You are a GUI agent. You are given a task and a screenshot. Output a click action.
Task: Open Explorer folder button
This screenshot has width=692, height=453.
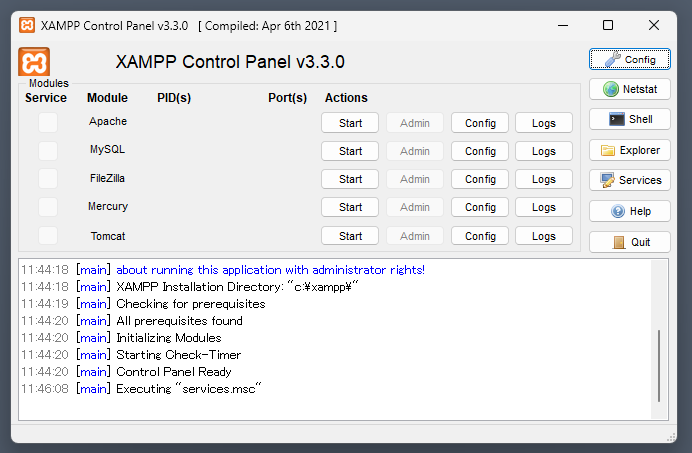coord(630,150)
